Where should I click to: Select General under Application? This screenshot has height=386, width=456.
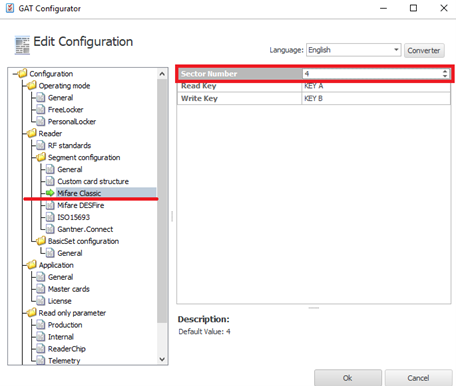point(60,277)
